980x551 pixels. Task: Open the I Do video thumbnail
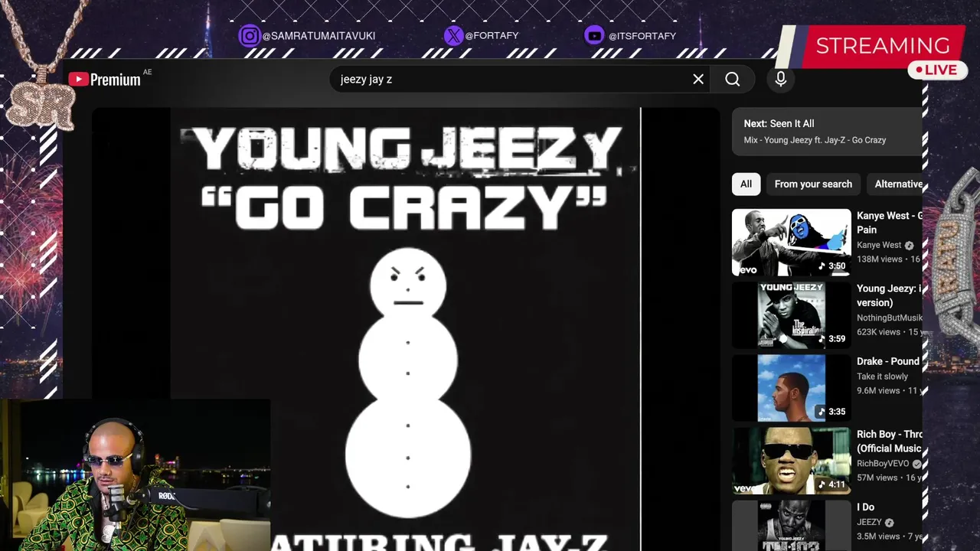click(791, 526)
